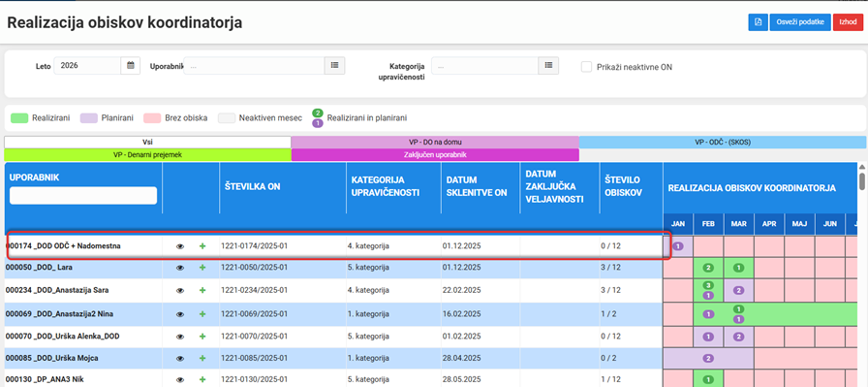Click the planned badge 1 in JAN for user 000174

[x=677, y=245]
